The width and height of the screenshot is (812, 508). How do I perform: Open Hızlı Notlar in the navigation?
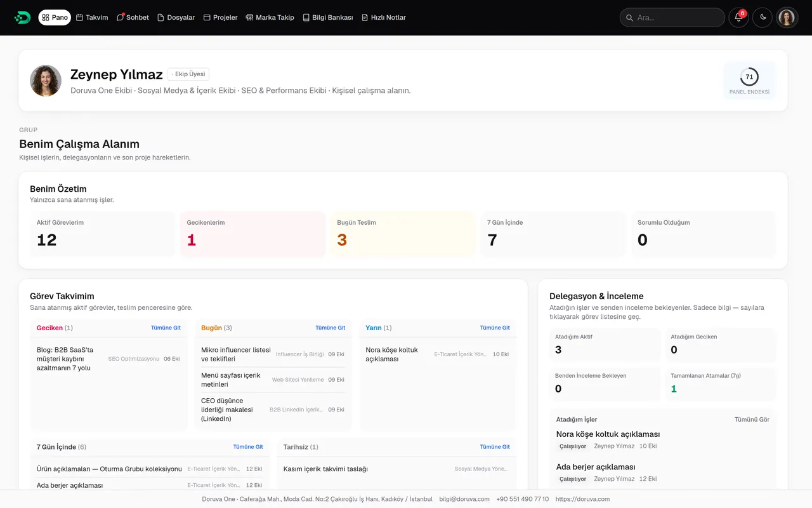(x=383, y=18)
